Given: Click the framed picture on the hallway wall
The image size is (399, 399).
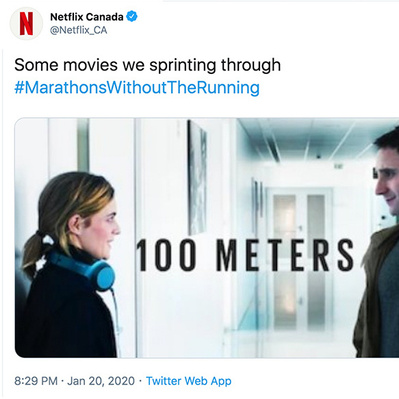Looking at the screenshot, I should pyautogui.click(x=197, y=178).
